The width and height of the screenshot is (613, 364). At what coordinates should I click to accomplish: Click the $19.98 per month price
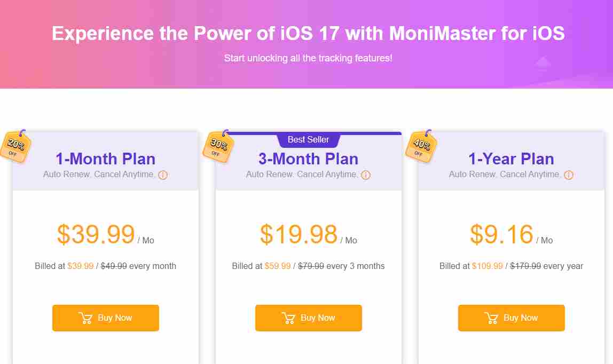(x=299, y=235)
